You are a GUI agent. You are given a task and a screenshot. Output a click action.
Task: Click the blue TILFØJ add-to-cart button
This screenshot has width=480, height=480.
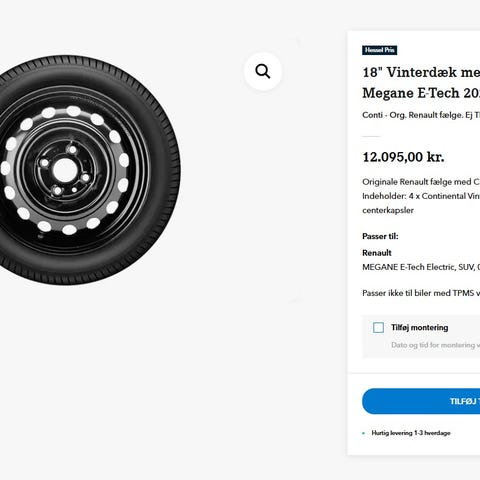tap(421, 401)
